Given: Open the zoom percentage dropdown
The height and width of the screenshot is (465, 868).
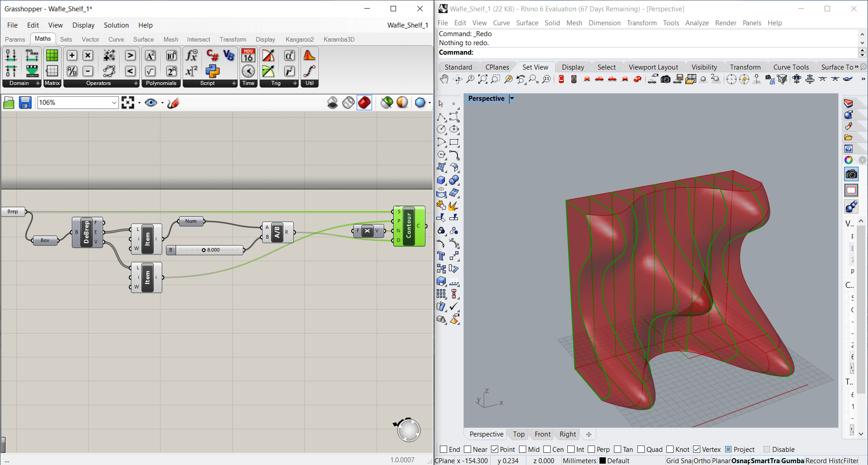Looking at the screenshot, I should click(x=114, y=103).
